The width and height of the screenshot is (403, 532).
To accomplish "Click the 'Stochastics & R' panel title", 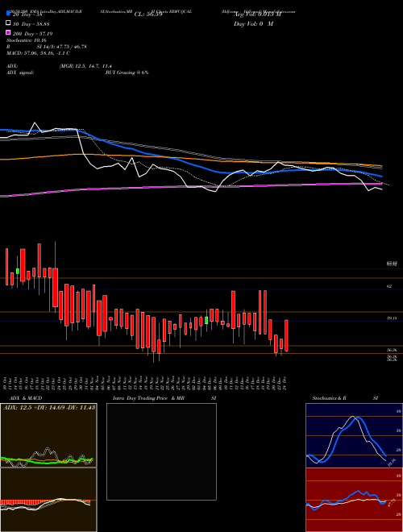I will click(x=330, y=398).
